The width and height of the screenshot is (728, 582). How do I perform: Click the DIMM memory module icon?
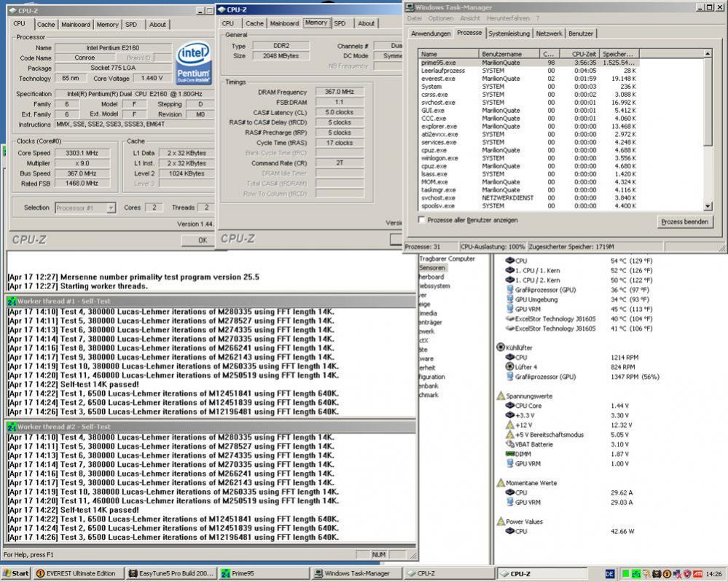point(509,454)
